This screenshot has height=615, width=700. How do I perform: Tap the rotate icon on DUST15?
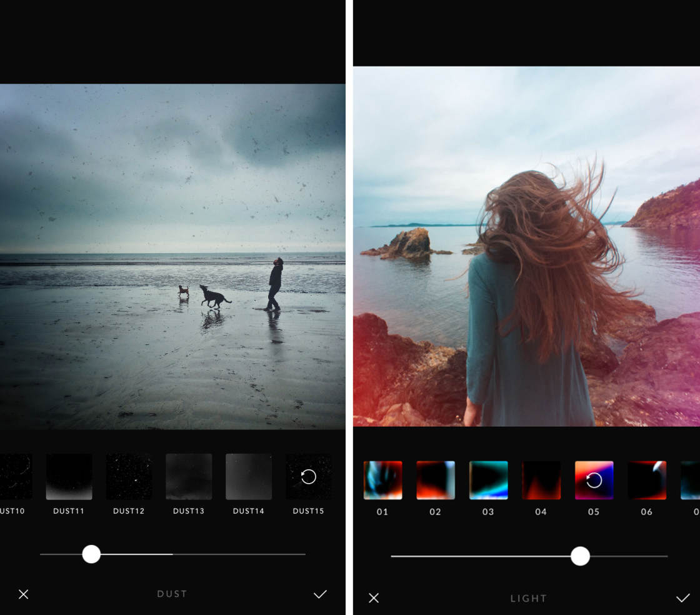[x=309, y=477]
